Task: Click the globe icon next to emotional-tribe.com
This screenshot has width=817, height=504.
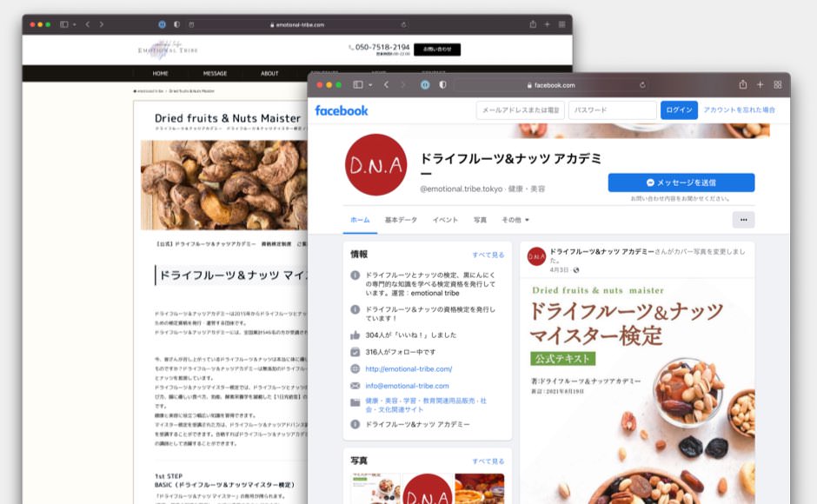Action: tap(357, 367)
